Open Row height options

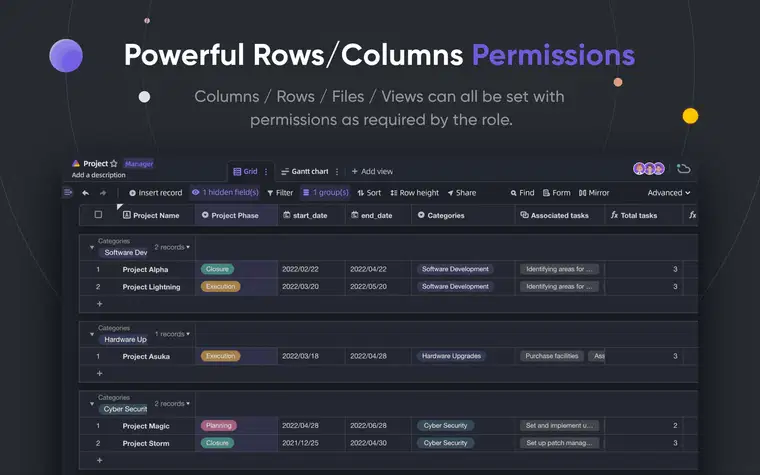414,193
